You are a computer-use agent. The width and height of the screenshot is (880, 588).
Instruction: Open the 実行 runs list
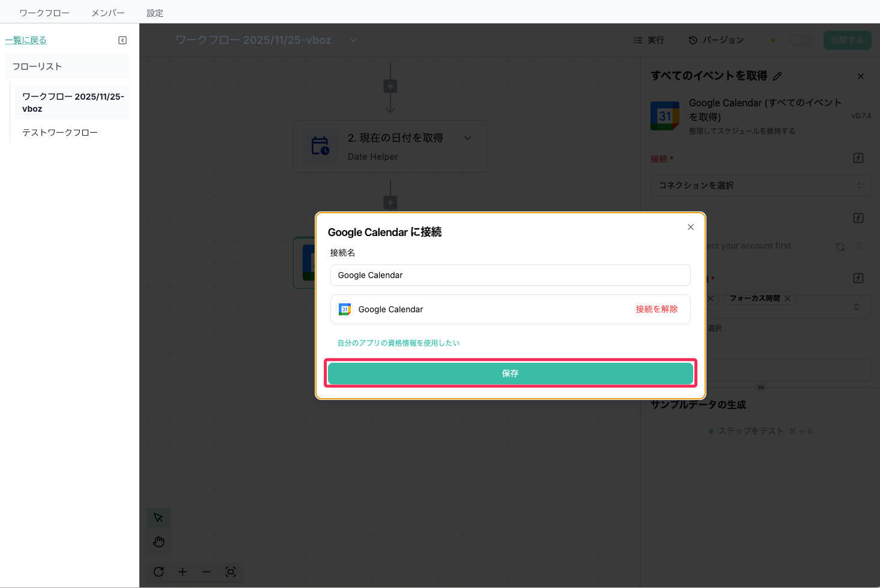pos(649,40)
